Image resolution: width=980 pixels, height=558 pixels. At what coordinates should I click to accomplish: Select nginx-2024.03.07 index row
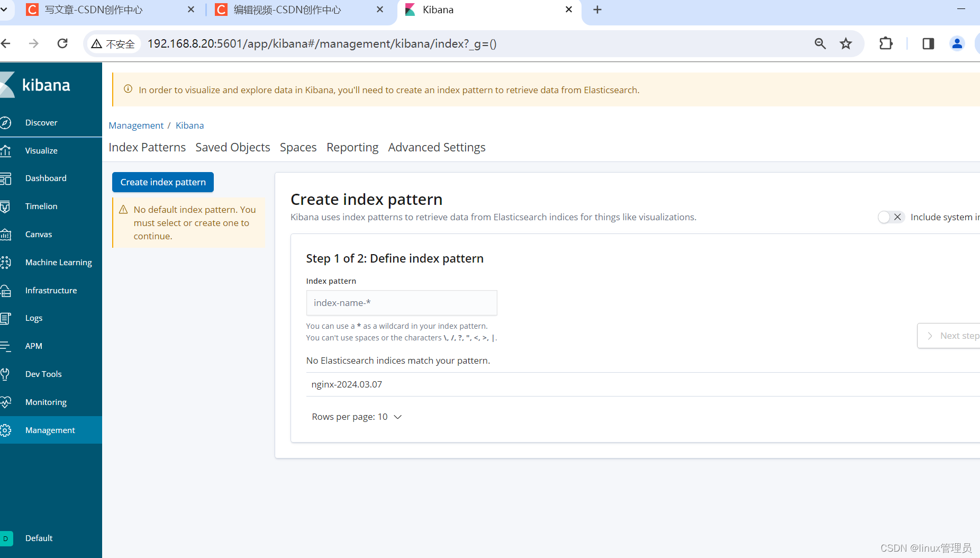click(x=643, y=384)
